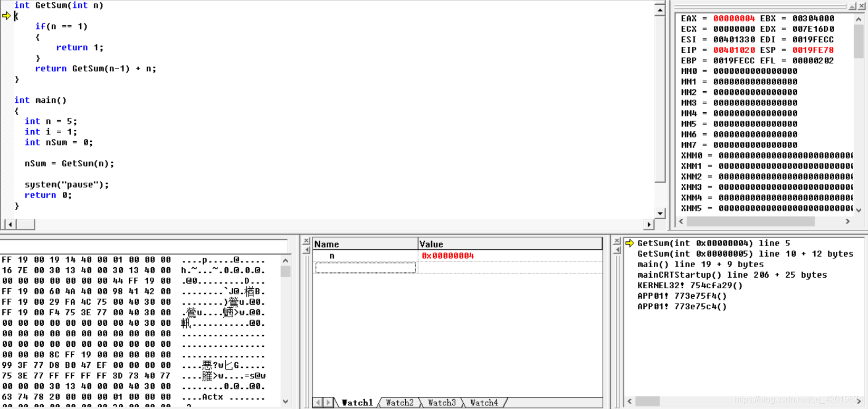Click the XMM5 register line

pos(766,208)
